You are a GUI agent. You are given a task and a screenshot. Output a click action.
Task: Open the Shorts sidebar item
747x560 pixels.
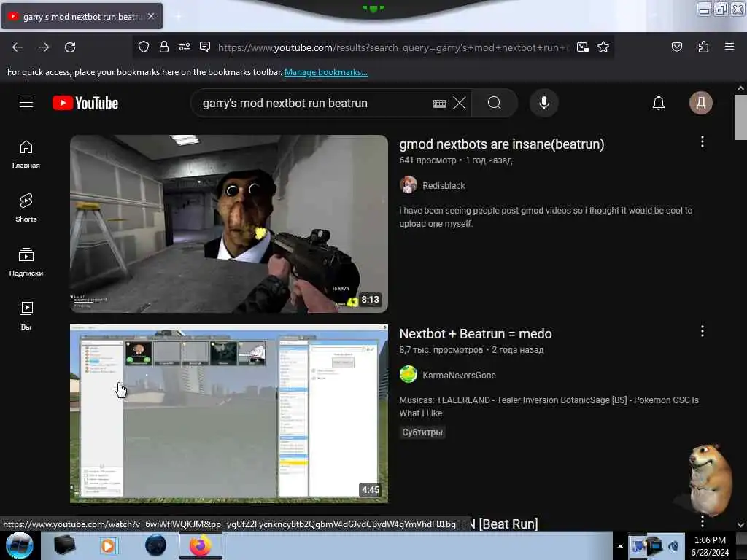pos(26,209)
